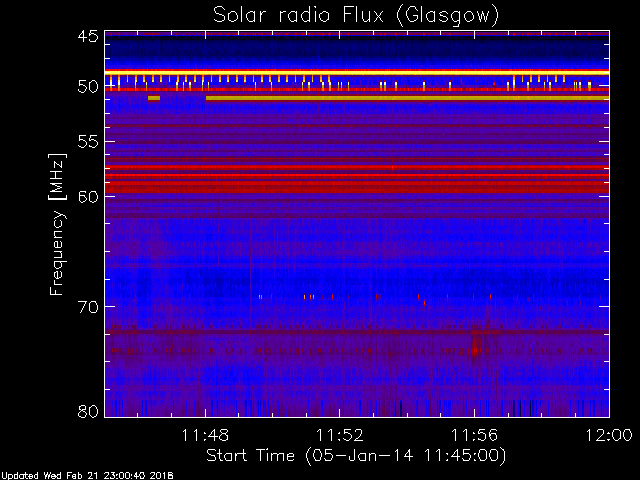Click the short olive bar before 11:48
Image resolution: width=640 pixels, height=480 pixels.
154,98
